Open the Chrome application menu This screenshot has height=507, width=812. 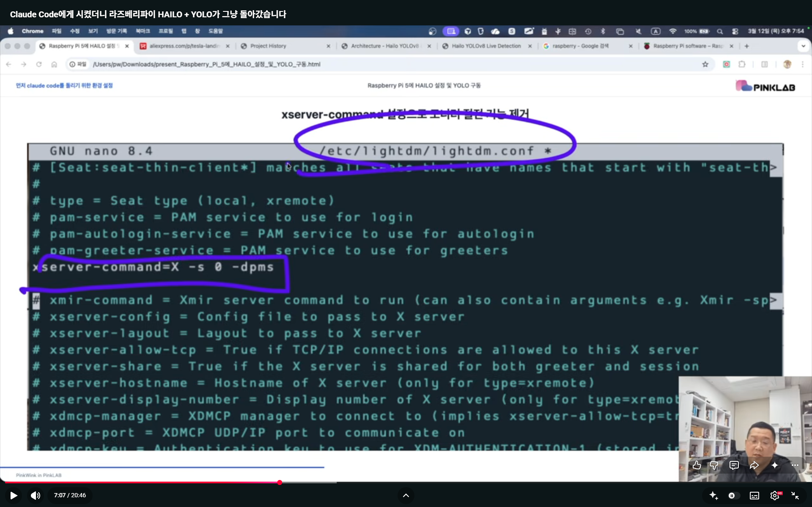coord(33,31)
